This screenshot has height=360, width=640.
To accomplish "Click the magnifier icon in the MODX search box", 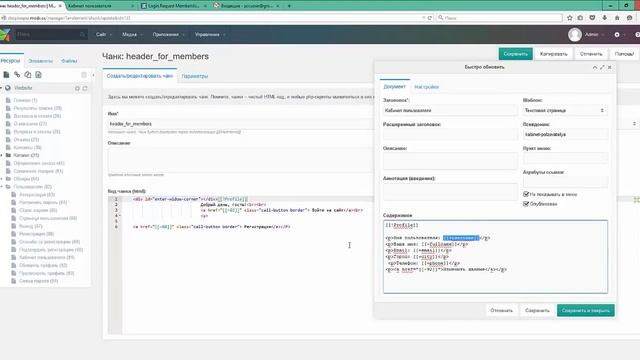I will point(82,35).
